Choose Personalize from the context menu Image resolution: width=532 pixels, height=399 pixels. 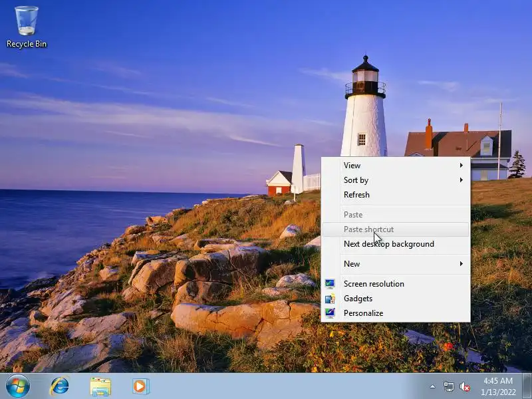[x=396, y=313]
